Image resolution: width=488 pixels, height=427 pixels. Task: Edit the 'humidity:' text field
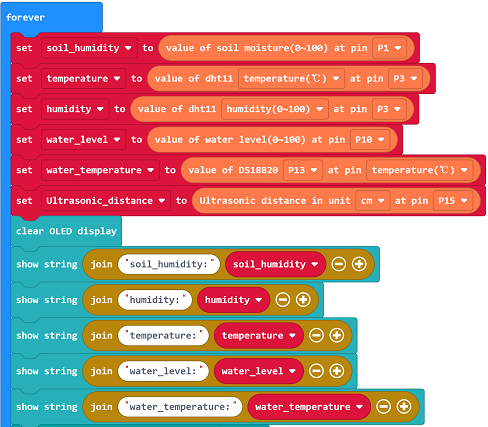click(155, 300)
